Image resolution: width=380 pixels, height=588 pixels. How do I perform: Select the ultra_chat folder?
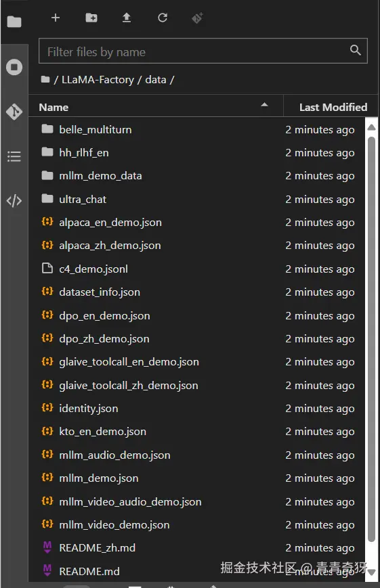point(196,199)
